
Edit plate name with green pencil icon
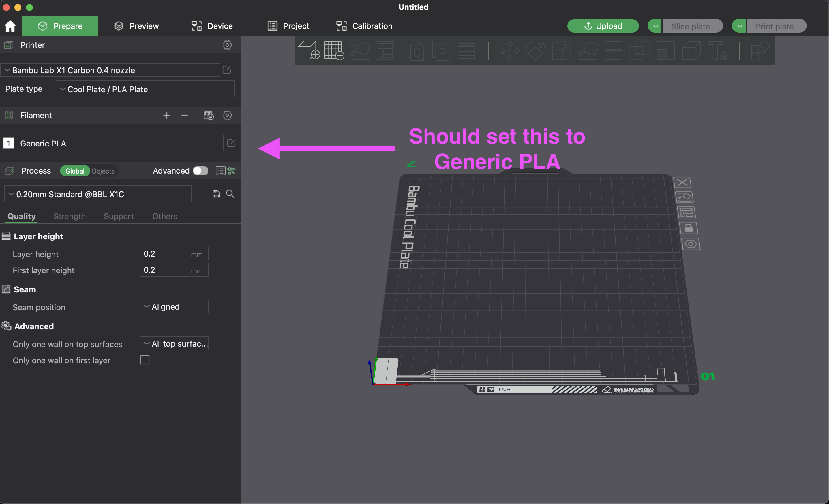412,164
